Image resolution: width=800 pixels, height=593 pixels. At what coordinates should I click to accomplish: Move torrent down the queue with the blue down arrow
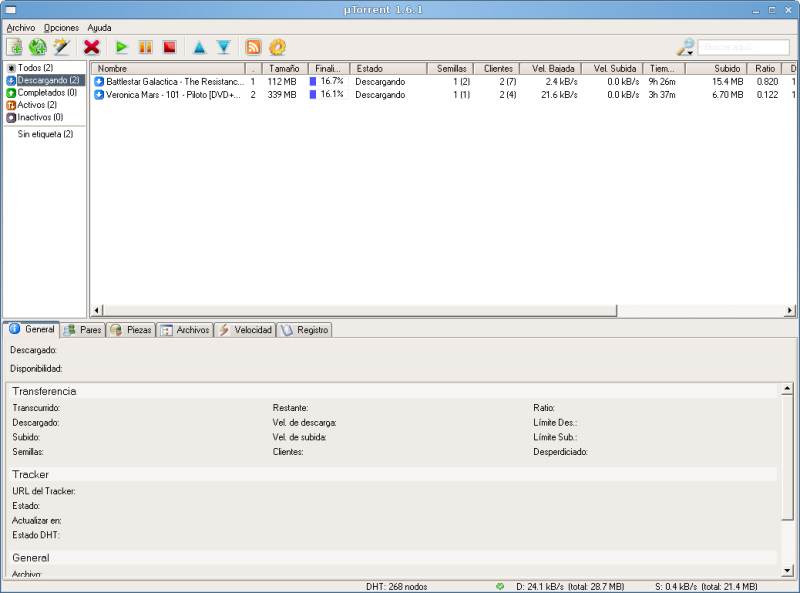(x=223, y=47)
